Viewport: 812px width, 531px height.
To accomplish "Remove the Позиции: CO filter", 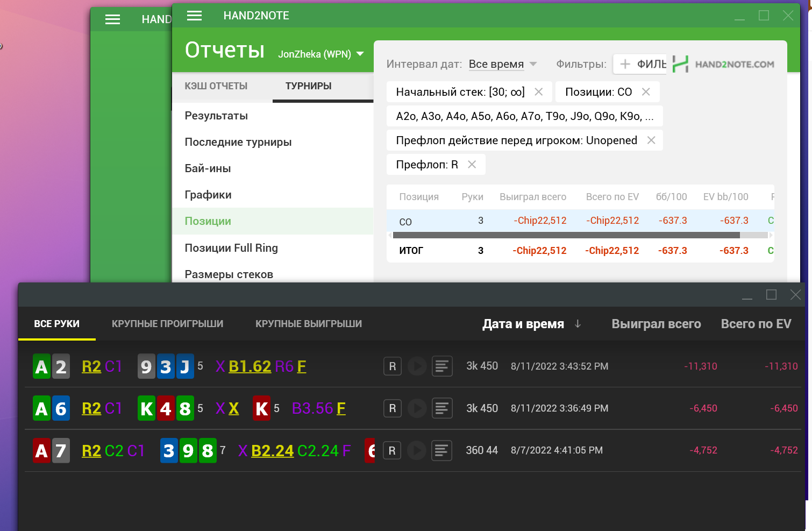I will pos(646,92).
